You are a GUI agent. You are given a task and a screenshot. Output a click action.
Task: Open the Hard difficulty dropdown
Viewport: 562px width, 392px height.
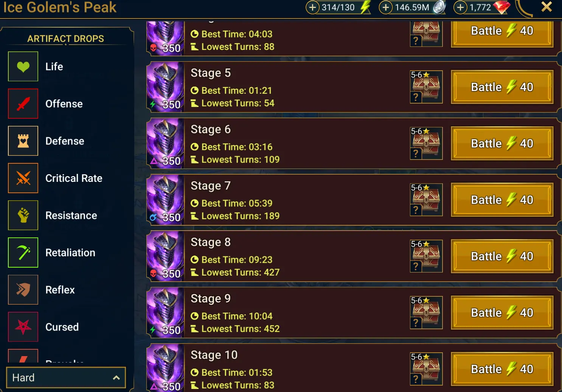[x=66, y=377]
